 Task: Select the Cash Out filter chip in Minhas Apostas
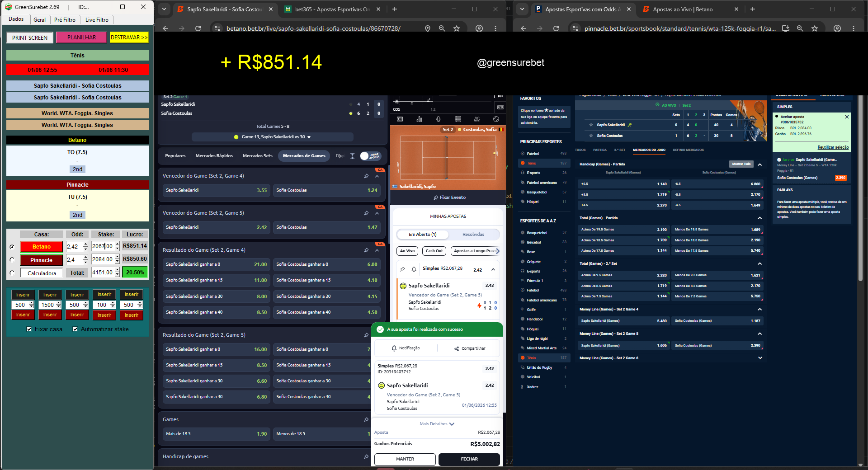tap(434, 251)
